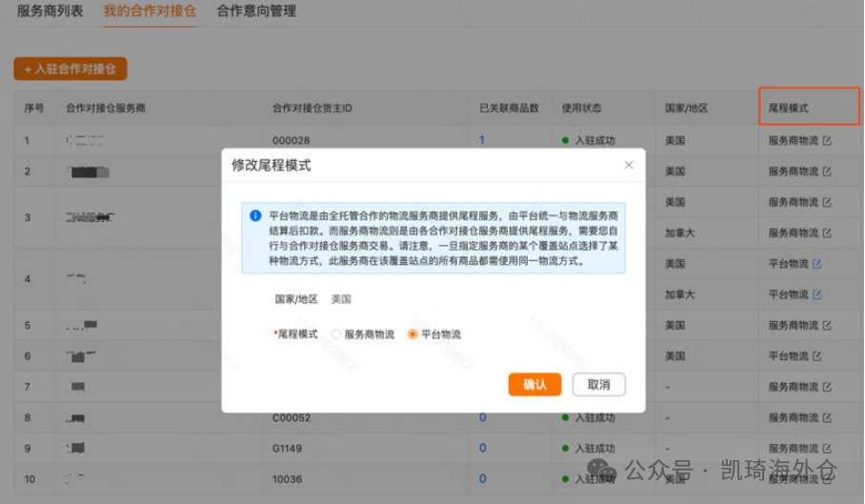The height and width of the screenshot is (504, 865).
Task: Close the 修改尾程模式 dialog with X
Action: (629, 165)
